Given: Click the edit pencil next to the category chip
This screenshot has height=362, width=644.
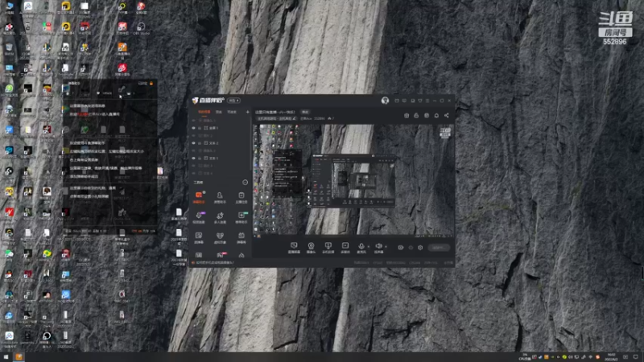Looking at the screenshot, I should [294, 118].
